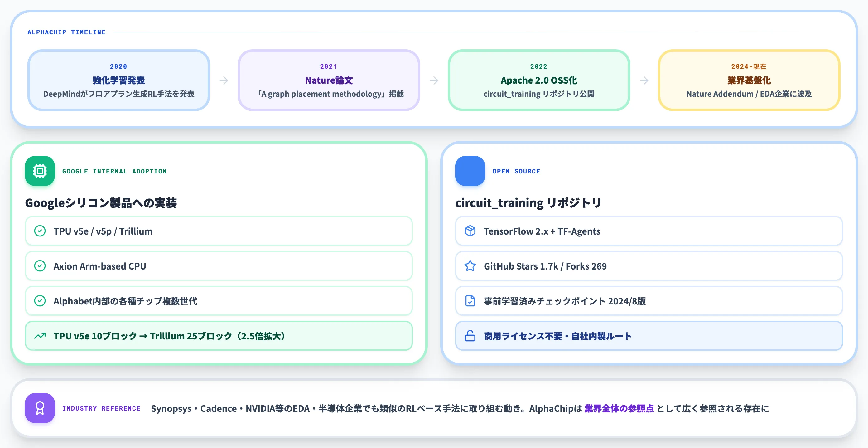Click the INDUSTRY REFERENCE label
The height and width of the screenshot is (448, 868).
pos(101,408)
